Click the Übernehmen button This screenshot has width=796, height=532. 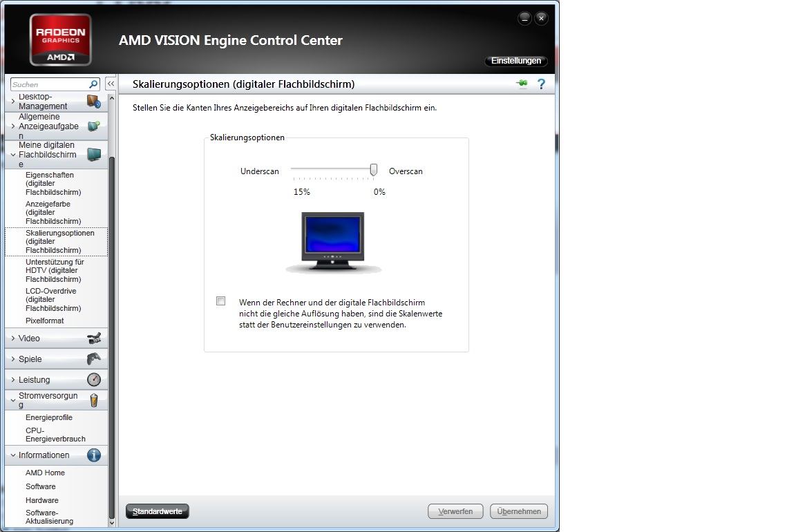[x=519, y=511]
